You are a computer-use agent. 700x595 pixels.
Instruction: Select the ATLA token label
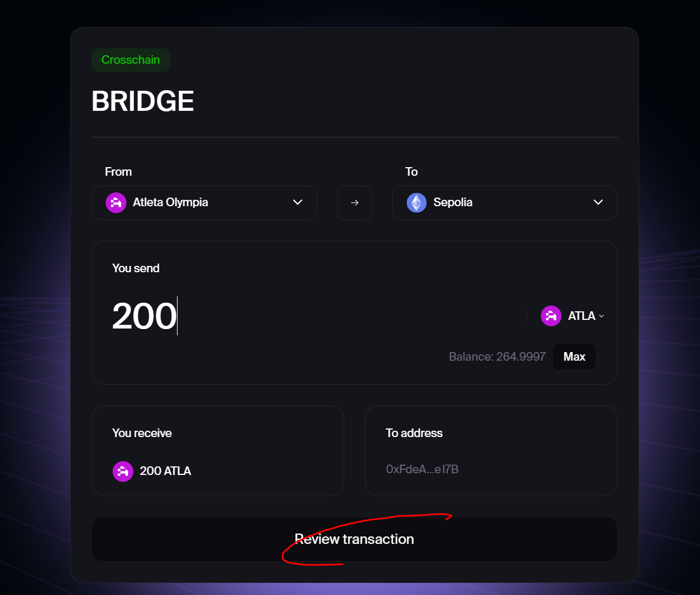582,316
